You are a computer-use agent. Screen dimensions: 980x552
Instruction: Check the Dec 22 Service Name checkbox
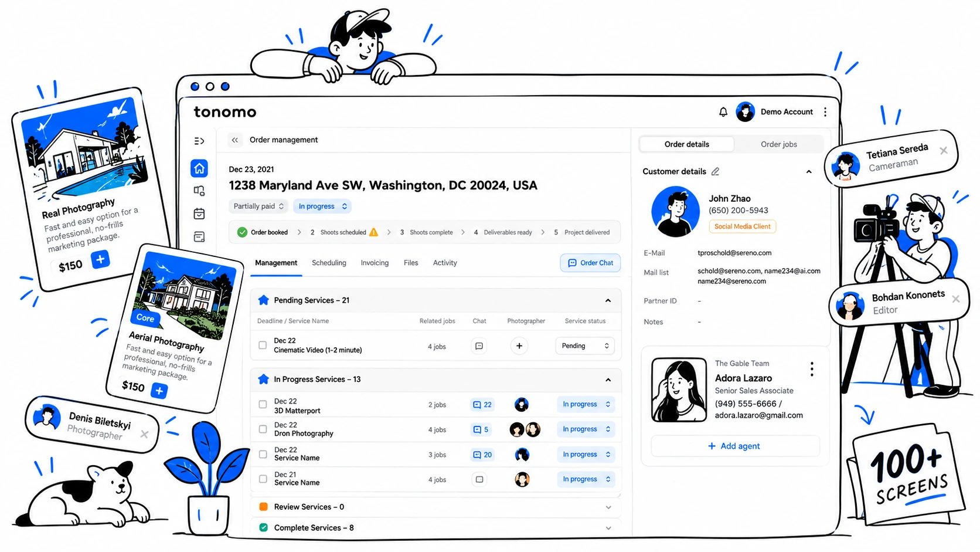(263, 455)
